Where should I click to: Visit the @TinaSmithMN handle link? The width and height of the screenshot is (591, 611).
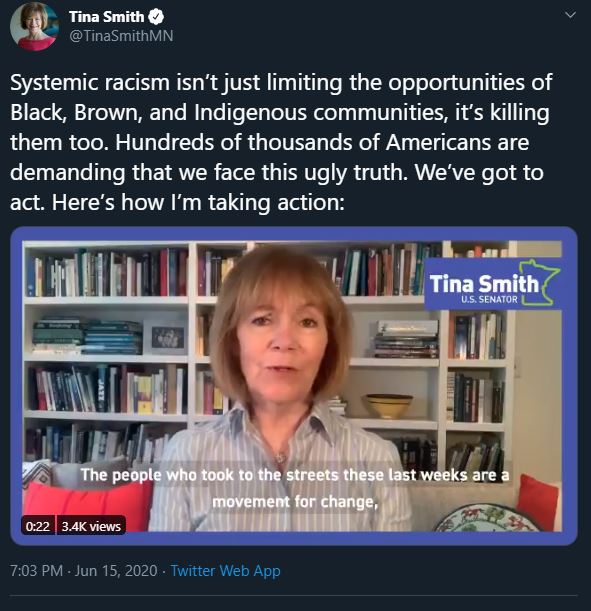pyautogui.click(x=121, y=36)
